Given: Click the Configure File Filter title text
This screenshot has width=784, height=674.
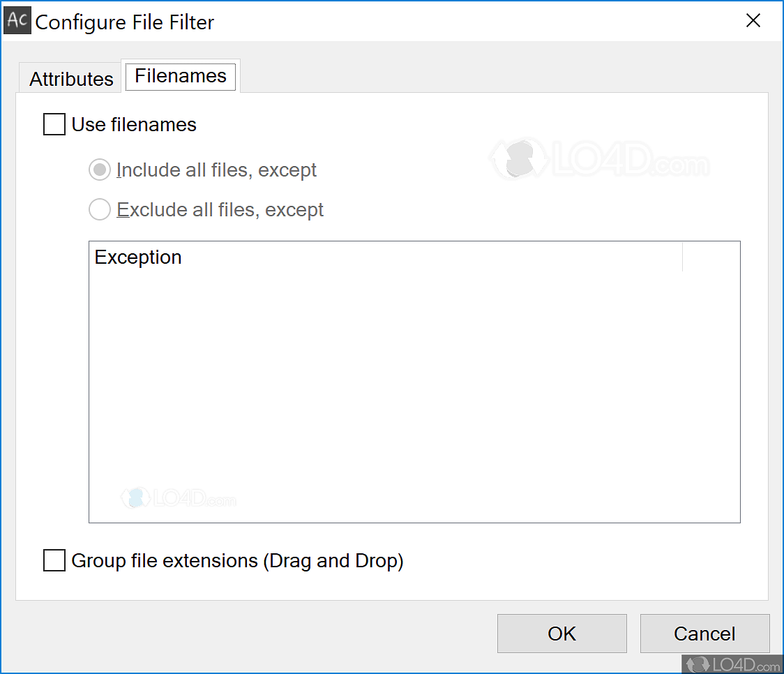Looking at the screenshot, I should [125, 22].
